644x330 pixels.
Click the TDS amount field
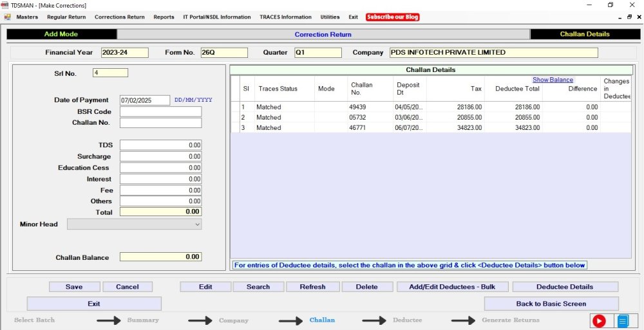160,145
